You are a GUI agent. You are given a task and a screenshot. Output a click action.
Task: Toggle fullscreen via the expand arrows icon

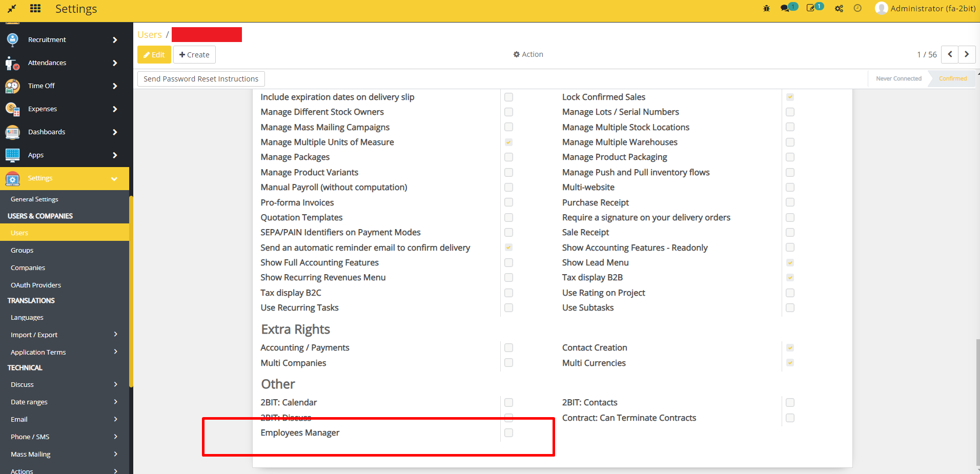(x=12, y=9)
